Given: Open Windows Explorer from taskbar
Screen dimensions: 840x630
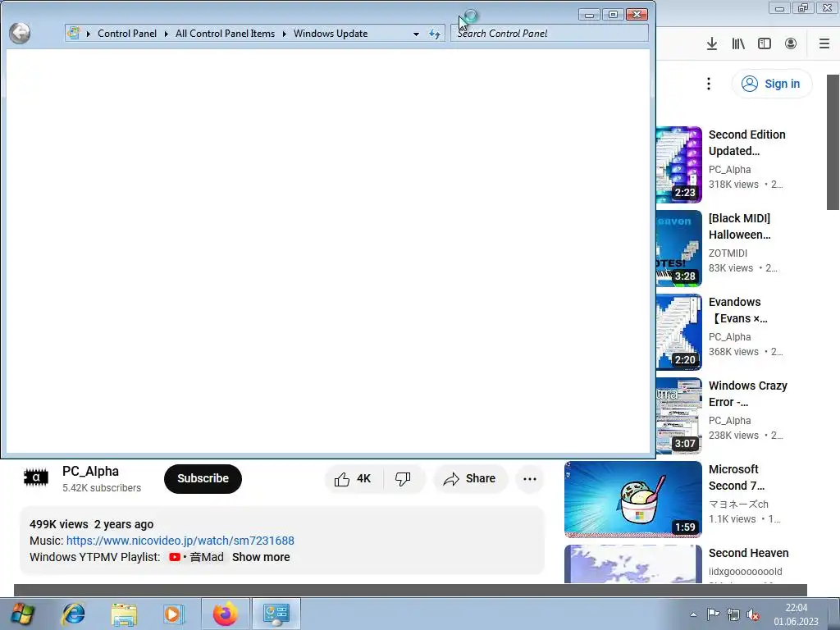Looking at the screenshot, I should pos(124,614).
